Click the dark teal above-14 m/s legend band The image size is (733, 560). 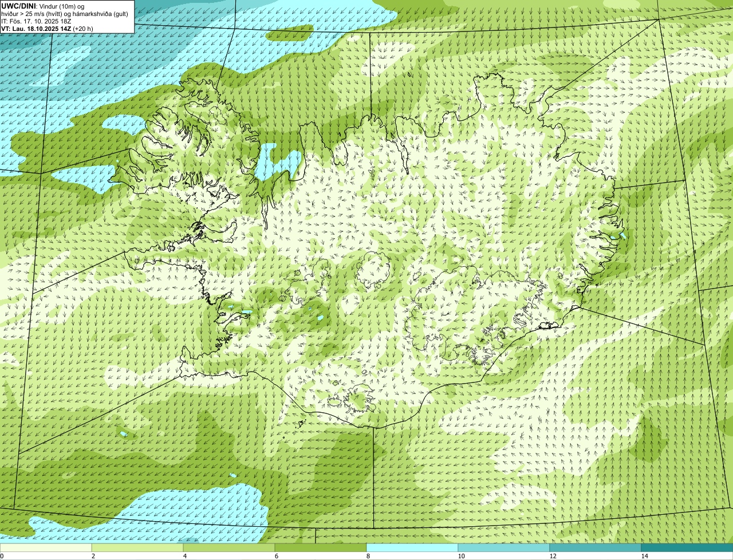pos(687,547)
